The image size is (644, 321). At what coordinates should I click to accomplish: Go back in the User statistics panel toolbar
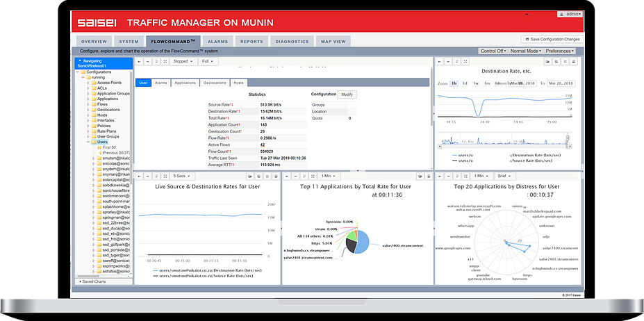point(140,61)
